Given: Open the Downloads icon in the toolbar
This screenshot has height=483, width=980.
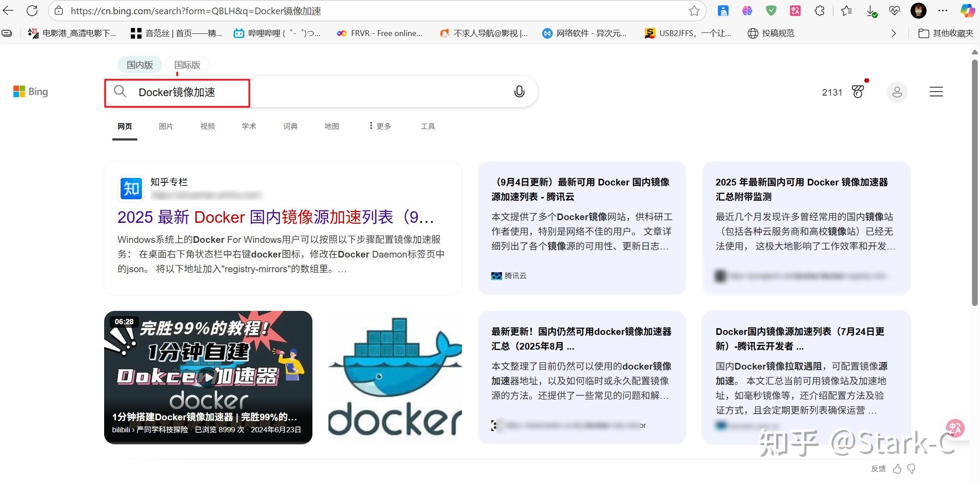Looking at the screenshot, I should coord(871,11).
